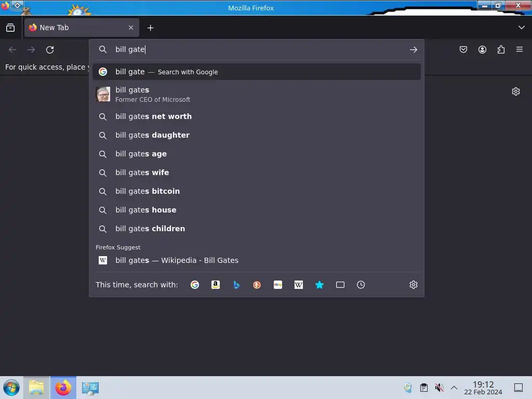This screenshot has height=399, width=532.
Task: Pick suggestion 'bill gates bitcoin'
Action: [257, 191]
